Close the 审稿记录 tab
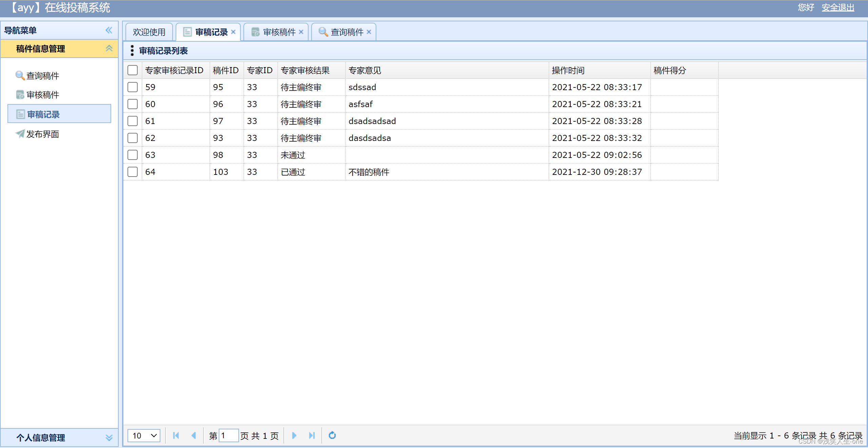Screen dimensions: 868x448 233,32
